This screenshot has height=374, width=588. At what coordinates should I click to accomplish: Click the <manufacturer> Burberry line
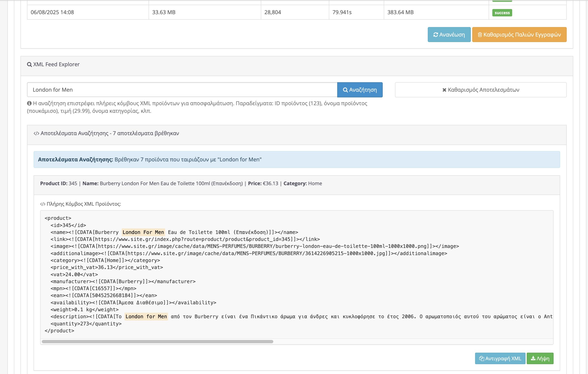(123, 281)
